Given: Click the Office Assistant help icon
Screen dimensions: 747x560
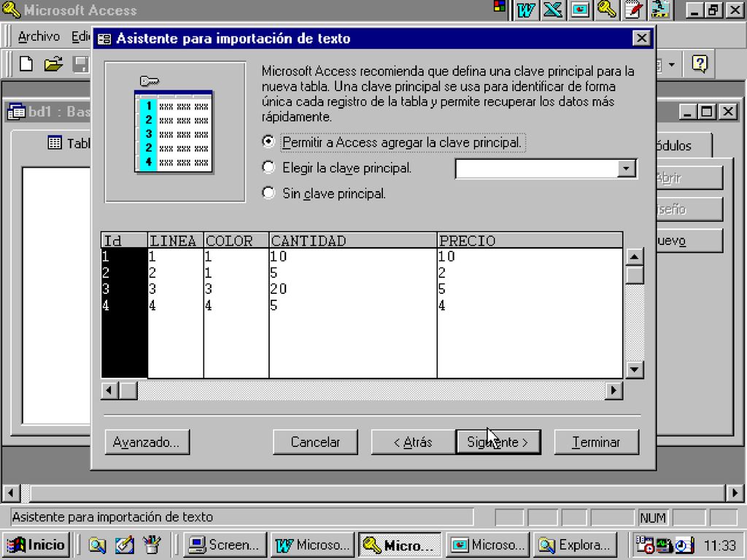Looking at the screenshot, I should [x=700, y=63].
